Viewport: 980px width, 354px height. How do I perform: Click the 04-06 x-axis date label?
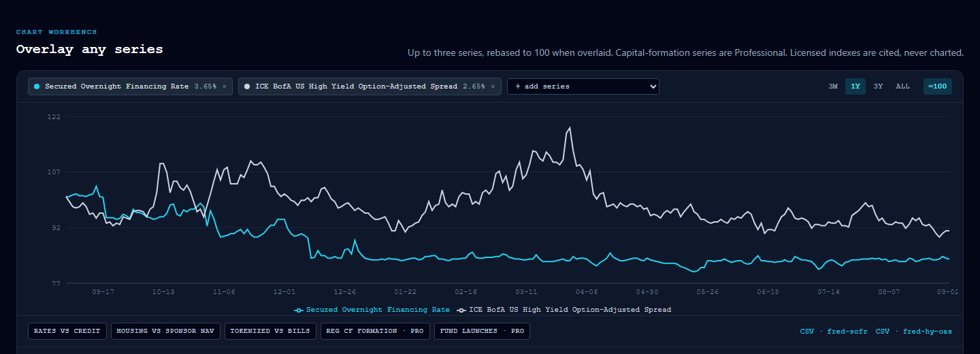[587, 291]
